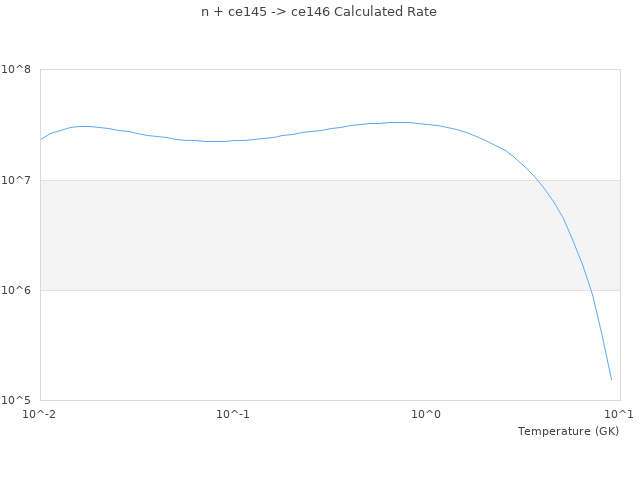Click the chart title 'n + ce145 -> ce146 Calculated Rate'
Image resolution: width=640 pixels, height=480 pixels.
(x=319, y=12)
